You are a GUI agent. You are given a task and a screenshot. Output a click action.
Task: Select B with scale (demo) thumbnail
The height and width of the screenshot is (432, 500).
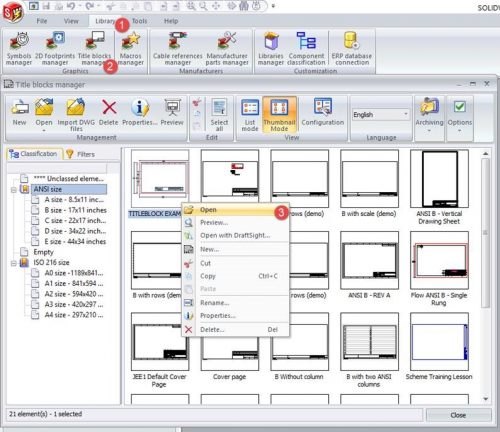coord(369,179)
